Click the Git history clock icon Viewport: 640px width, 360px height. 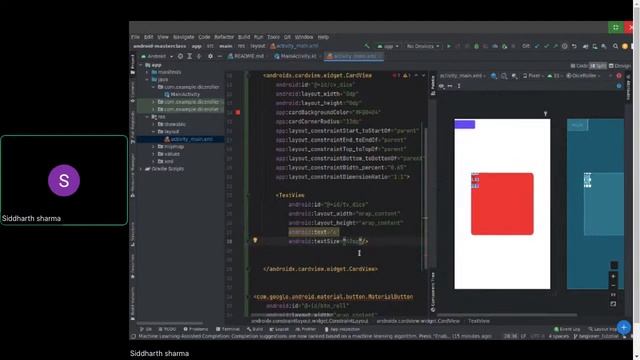564,47
